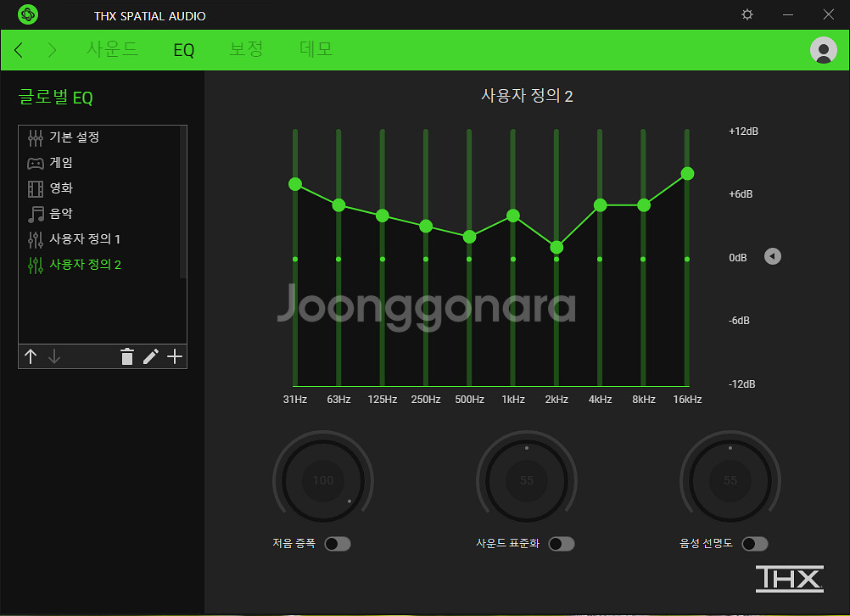Move selected preset down with arrow
This screenshot has width=850, height=616.
[54, 356]
